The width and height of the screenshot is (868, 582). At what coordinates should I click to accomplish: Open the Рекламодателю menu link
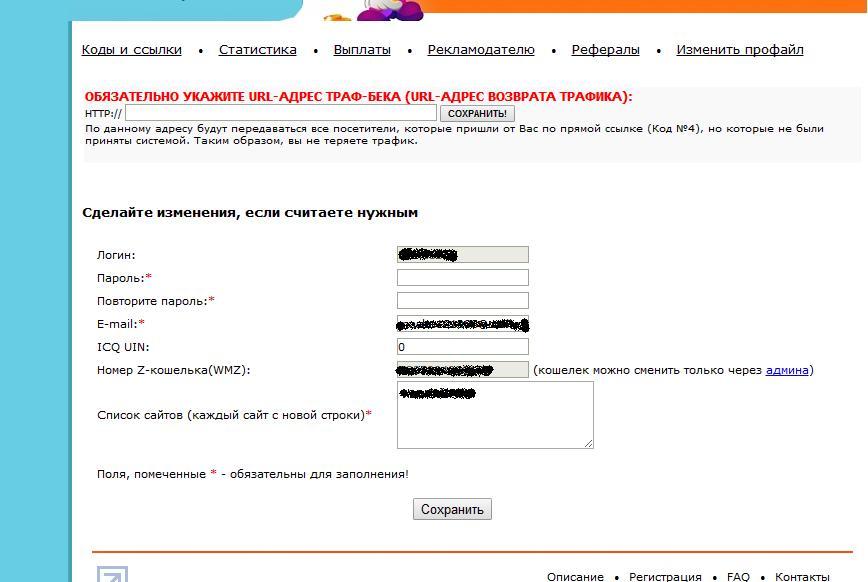pyautogui.click(x=481, y=50)
